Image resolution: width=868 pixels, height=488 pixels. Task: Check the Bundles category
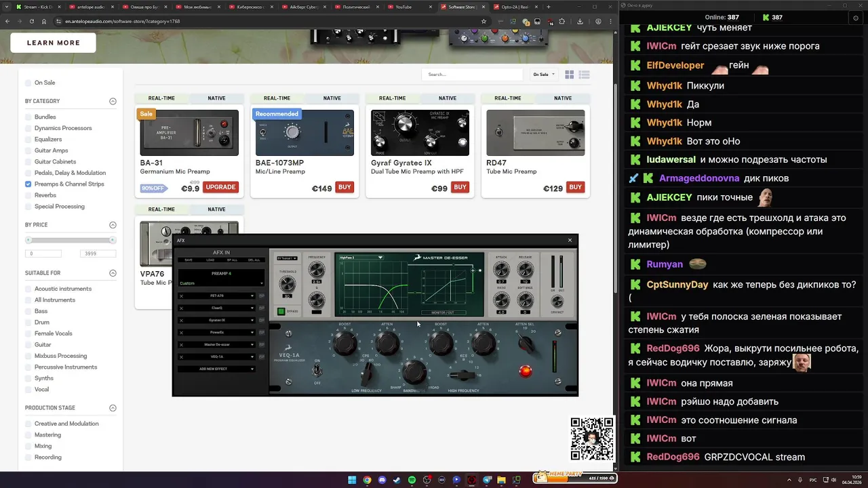[x=28, y=117]
